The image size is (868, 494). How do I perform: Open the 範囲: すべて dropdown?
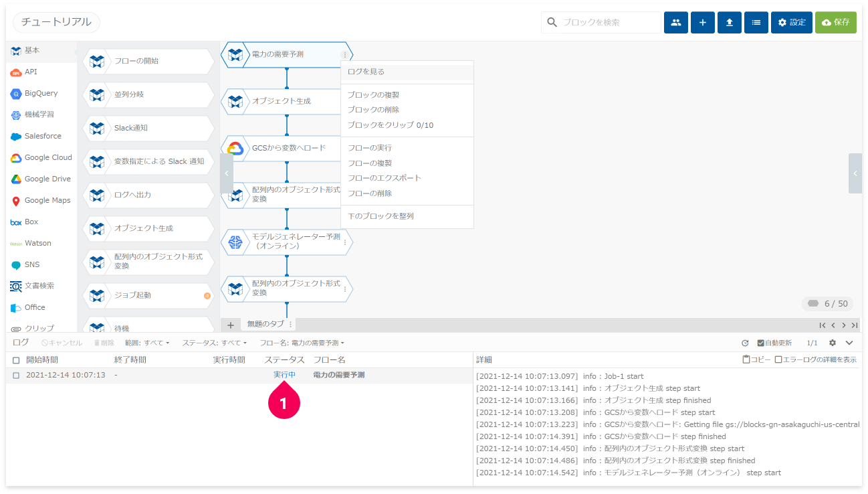(x=147, y=343)
